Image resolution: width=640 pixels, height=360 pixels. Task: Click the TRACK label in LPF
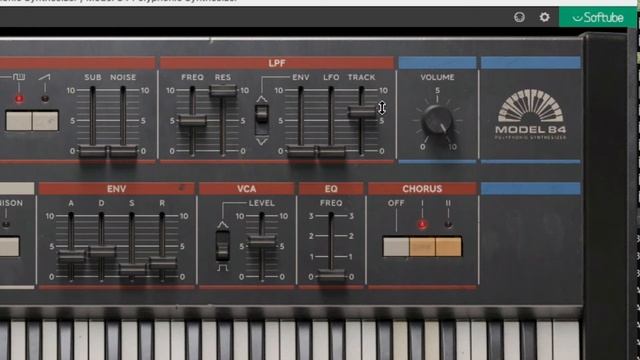[x=362, y=77]
